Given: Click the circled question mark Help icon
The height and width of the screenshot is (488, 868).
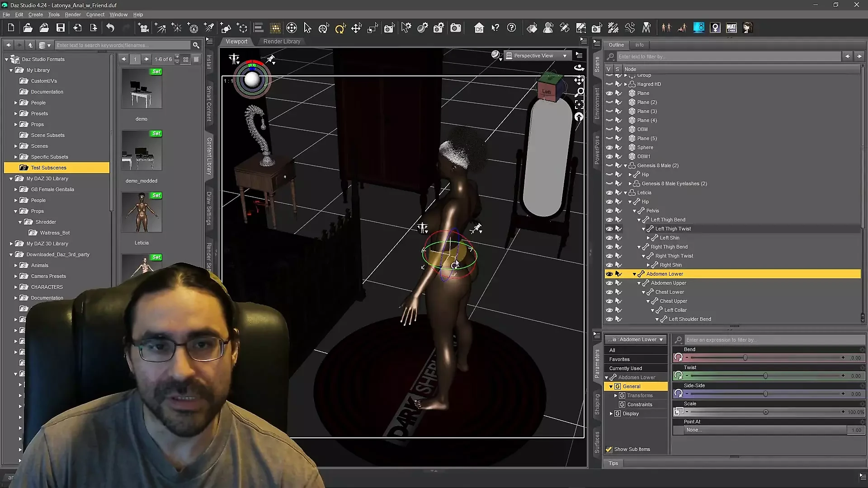Looking at the screenshot, I should tap(512, 28).
